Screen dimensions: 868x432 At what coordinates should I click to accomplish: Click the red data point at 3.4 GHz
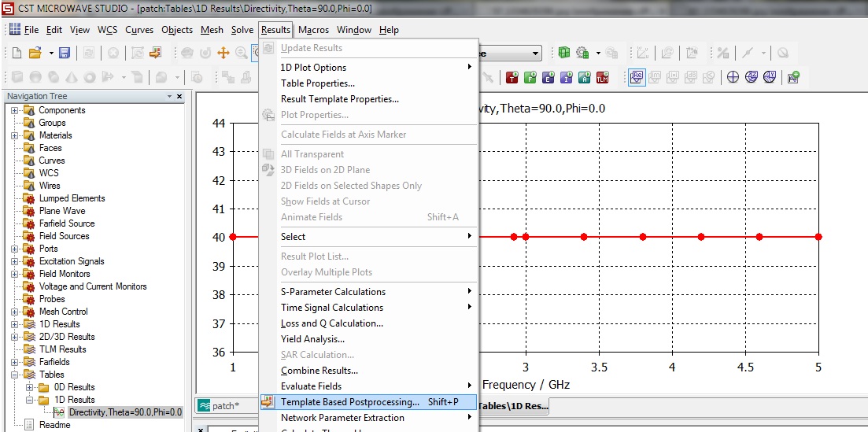[x=584, y=237]
